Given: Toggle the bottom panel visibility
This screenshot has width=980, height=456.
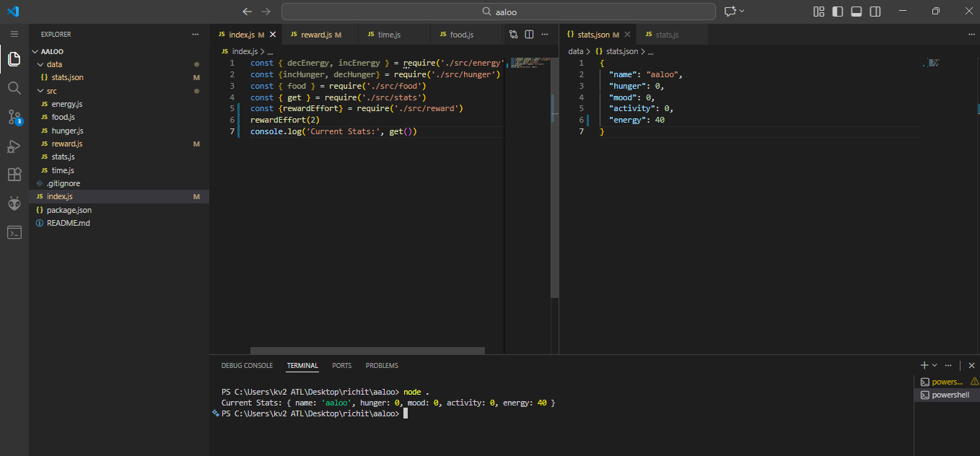Looking at the screenshot, I should 857,12.
